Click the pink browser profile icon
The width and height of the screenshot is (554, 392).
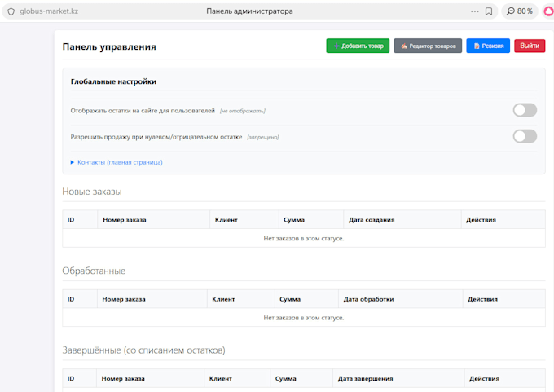549,11
